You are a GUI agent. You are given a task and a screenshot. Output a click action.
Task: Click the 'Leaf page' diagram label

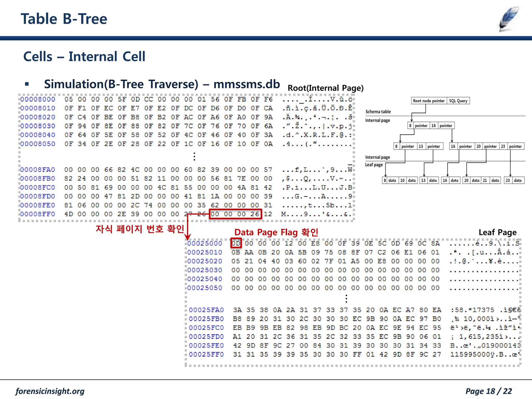(x=374, y=165)
